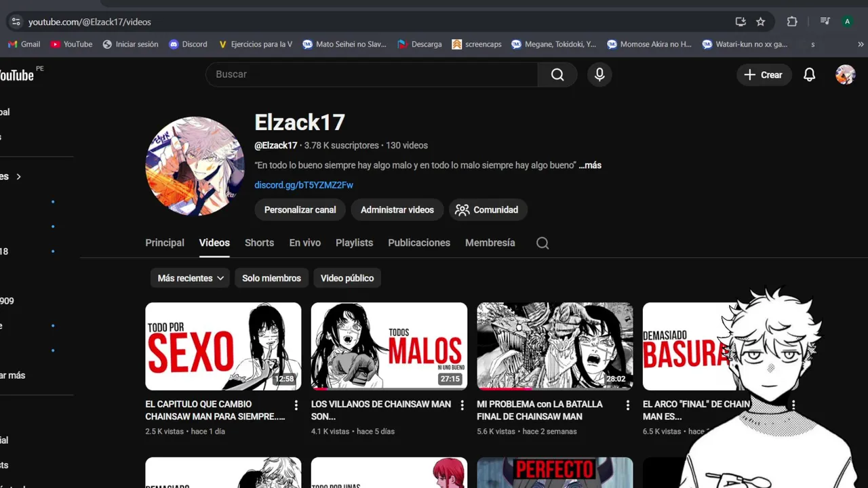Open YouTube bookmark in bookmarks bar
Screen dimensions: 868x488
click(x=71, y=44)
